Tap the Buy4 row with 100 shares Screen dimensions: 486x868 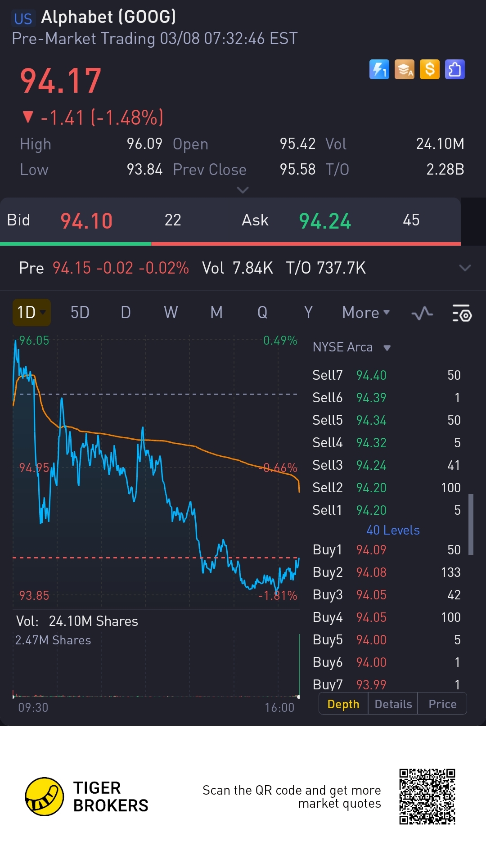pyautogui.click(x=387, y=617)
